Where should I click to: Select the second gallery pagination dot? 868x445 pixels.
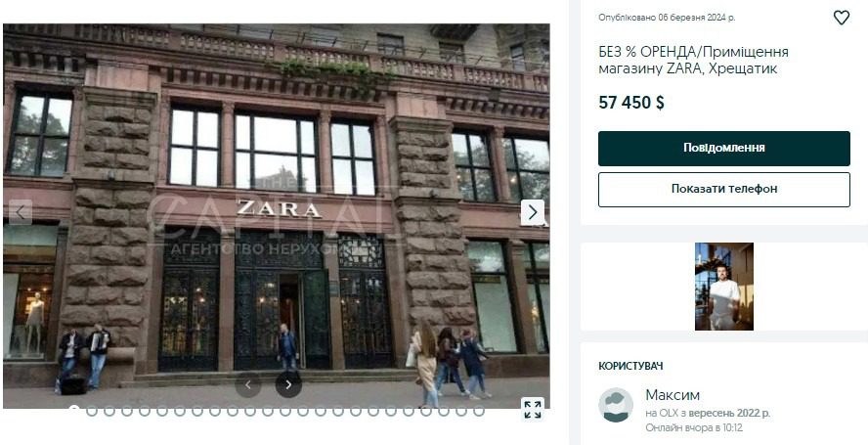pyautogui.click(x=92, y=411)
